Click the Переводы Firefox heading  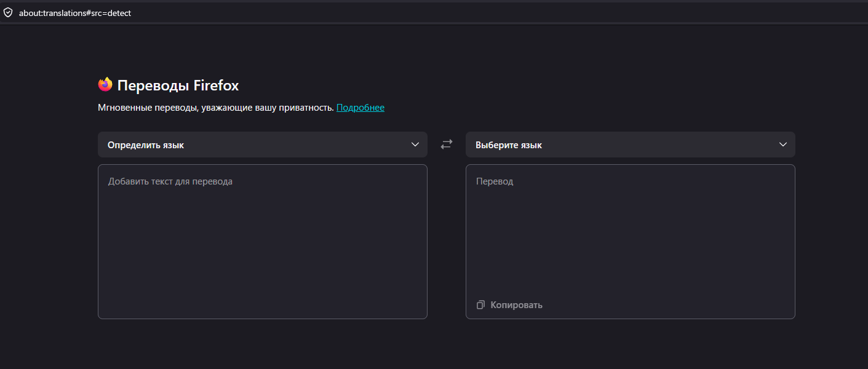(178, 85)
